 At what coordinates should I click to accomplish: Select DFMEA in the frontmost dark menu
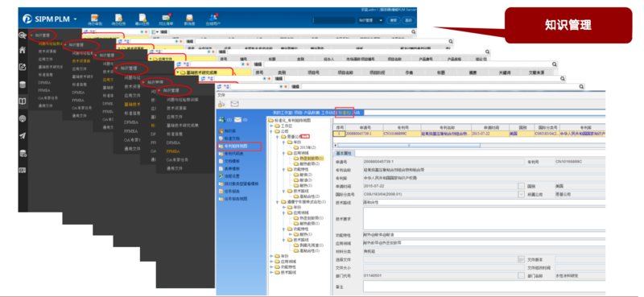172,142
